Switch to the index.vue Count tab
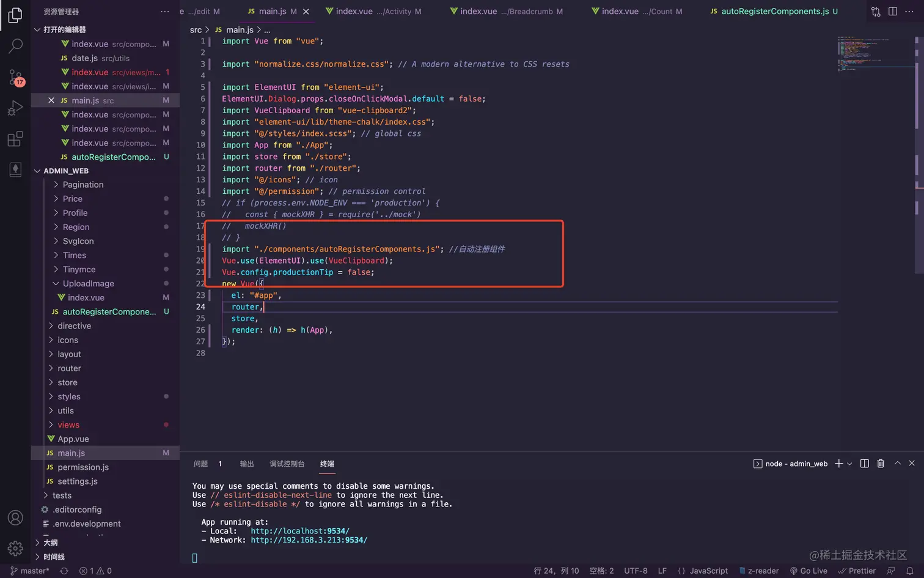This screenshot has width=924, height=578. (636, 12)
